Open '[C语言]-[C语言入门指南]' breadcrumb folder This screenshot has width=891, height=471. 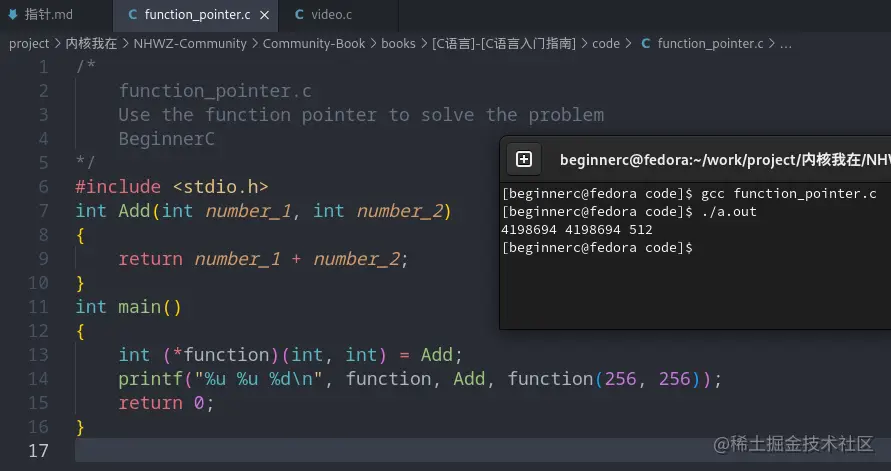[503, 44]
